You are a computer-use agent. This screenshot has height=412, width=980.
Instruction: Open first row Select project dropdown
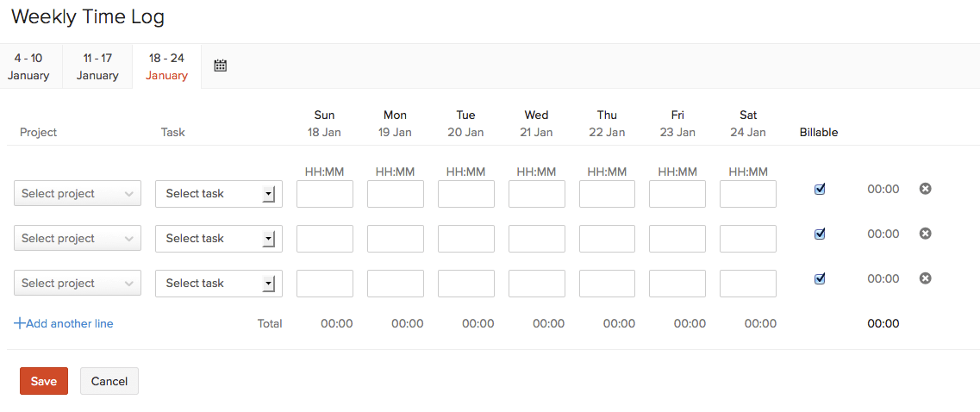point(78,194)
